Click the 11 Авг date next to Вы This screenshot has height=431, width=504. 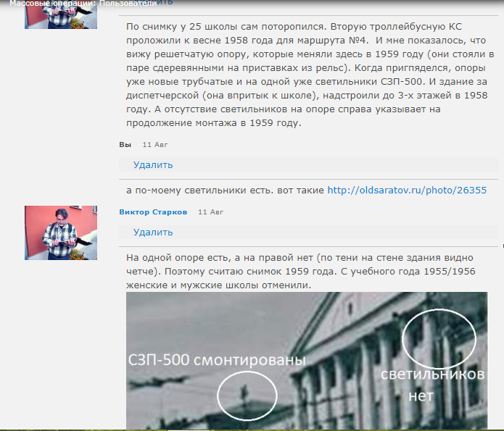[155, 144]
